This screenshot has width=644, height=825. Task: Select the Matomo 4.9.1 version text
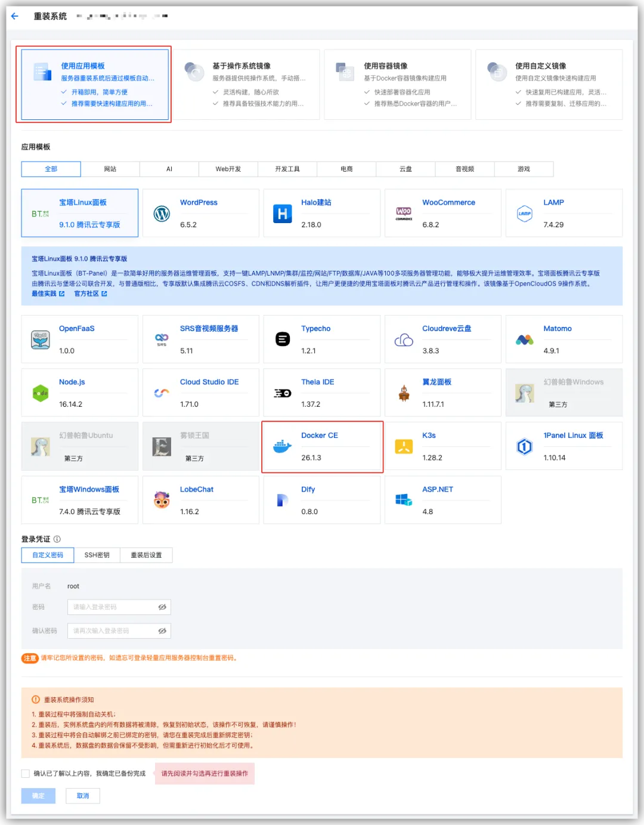552,351
